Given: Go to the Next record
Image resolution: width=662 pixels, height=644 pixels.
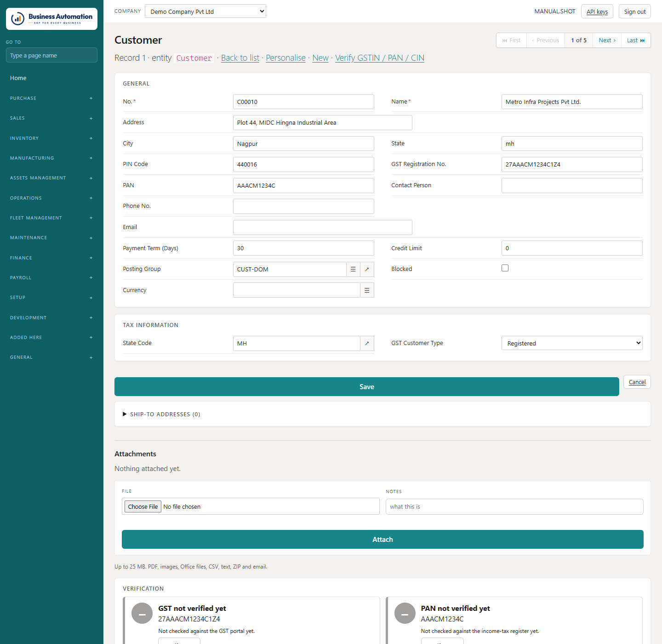Looking at the screenshot, I should pos(607,40).
